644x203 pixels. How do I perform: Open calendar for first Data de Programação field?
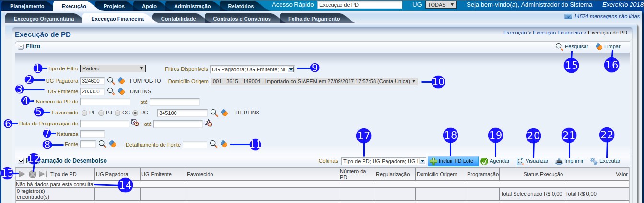(x=135, y=124)
